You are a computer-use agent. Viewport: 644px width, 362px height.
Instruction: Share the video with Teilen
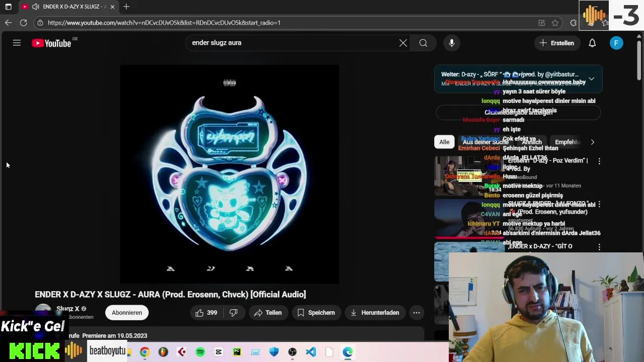coord(268,313)
